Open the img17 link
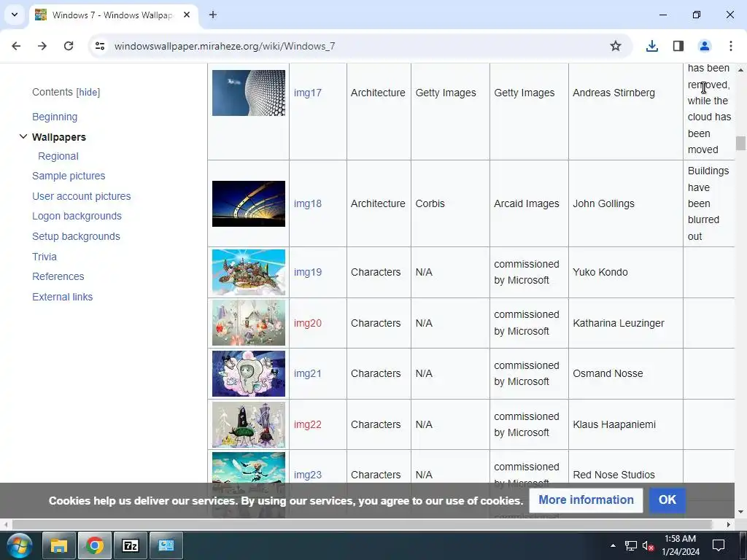 (307, 93)
